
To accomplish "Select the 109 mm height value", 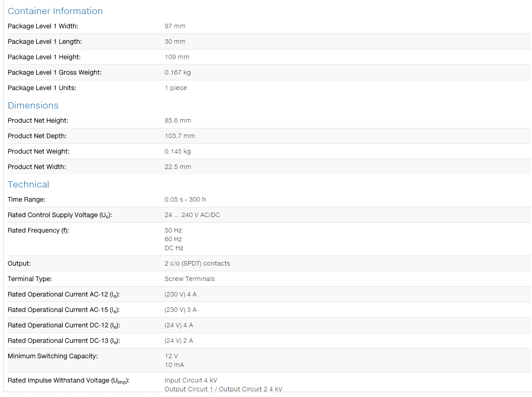I will click(x=177, y=57).
